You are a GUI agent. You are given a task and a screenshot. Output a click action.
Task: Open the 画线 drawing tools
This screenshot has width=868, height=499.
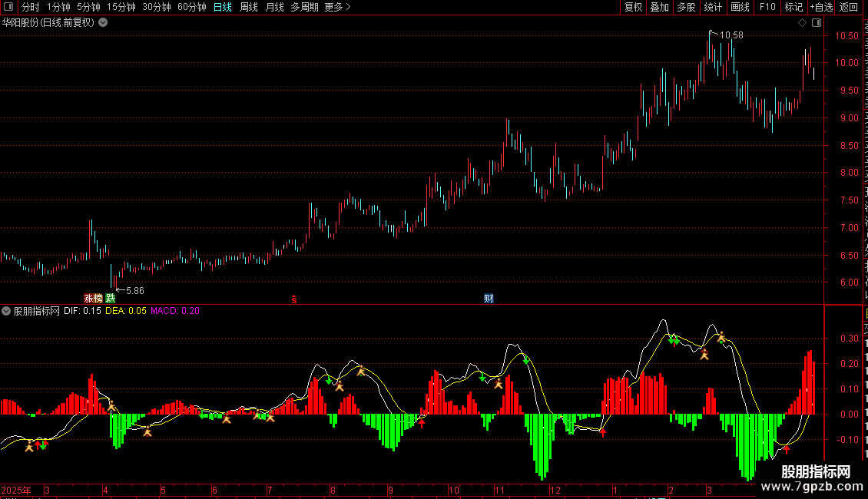point(740,7)
